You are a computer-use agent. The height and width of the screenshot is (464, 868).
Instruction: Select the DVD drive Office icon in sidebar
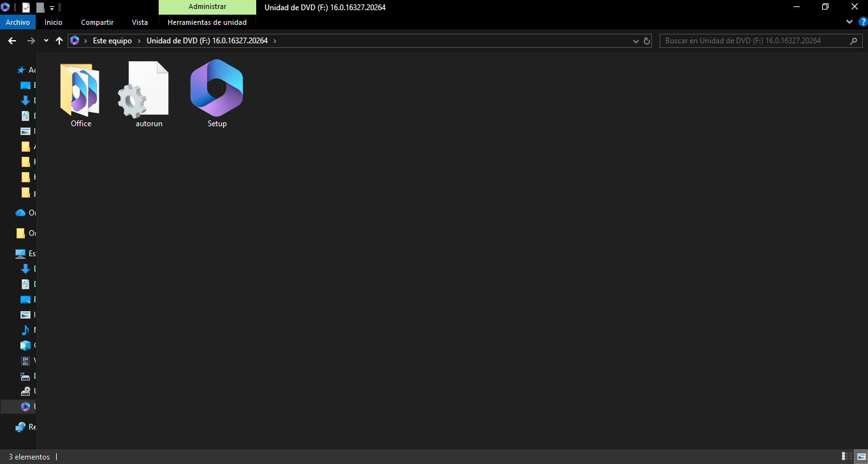click(x=25, y=407)
